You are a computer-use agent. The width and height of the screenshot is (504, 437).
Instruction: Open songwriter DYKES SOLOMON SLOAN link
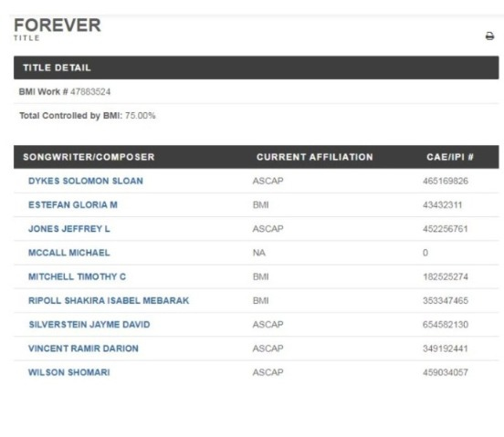pos(86,181)
